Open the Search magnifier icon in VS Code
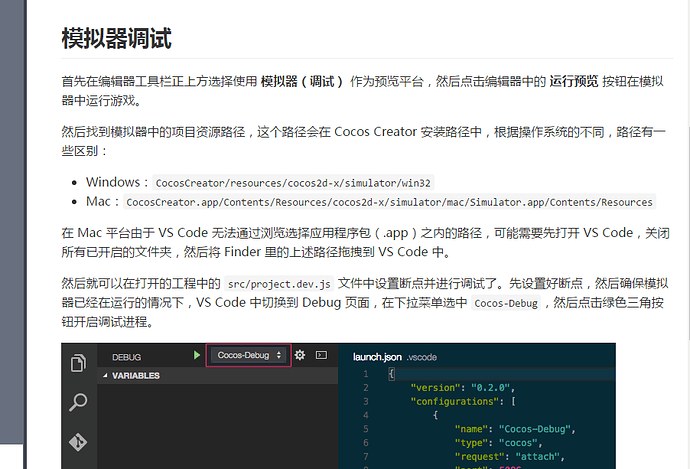Screen dimensions: 690x469 (78, 402)
